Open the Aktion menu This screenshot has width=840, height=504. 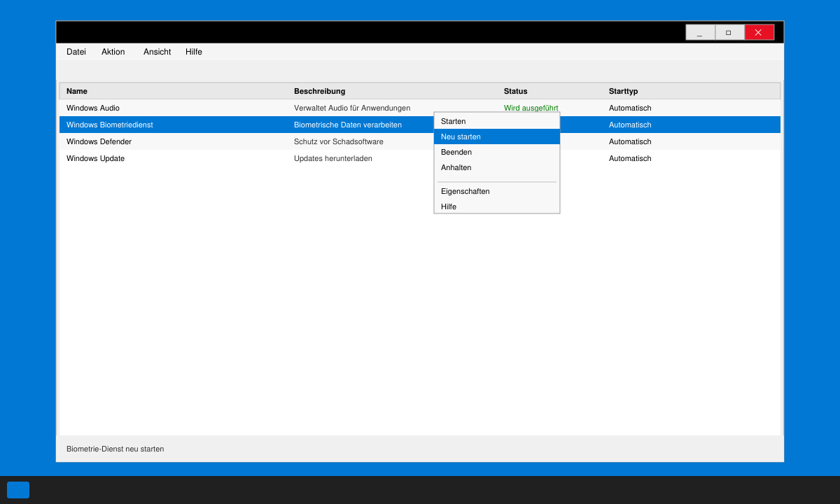click(113, 52)
